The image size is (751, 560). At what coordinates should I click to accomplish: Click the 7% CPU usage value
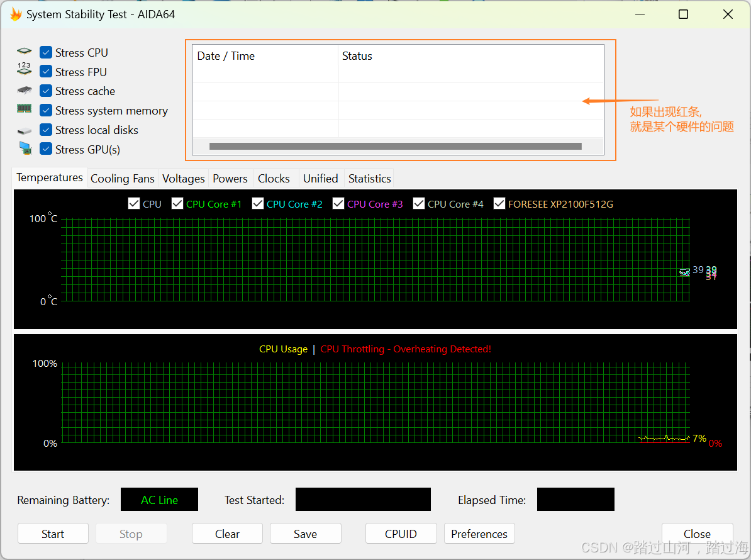pos(699,439)
